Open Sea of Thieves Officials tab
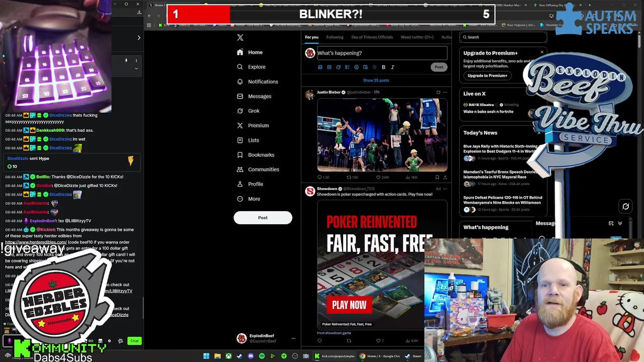644x362 pixels. tap(372, 37)
